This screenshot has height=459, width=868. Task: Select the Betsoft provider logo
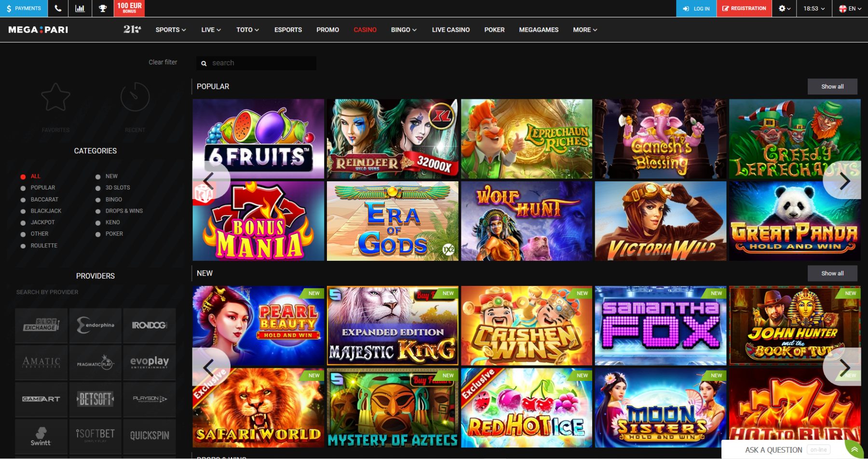[95, 399]
